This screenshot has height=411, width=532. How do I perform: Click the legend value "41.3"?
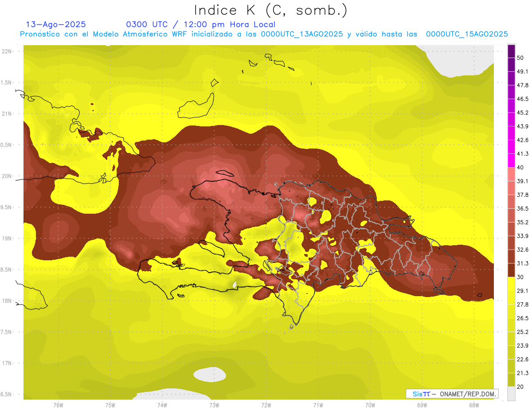(523, 154)
